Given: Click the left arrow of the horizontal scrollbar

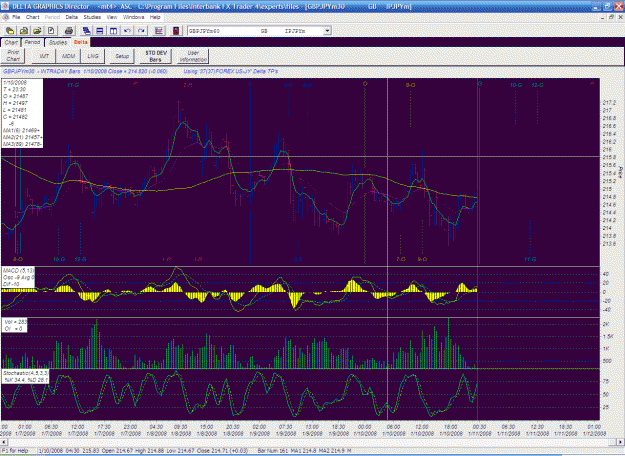Looking at the screenshot, I should click(x=4, y=442).
